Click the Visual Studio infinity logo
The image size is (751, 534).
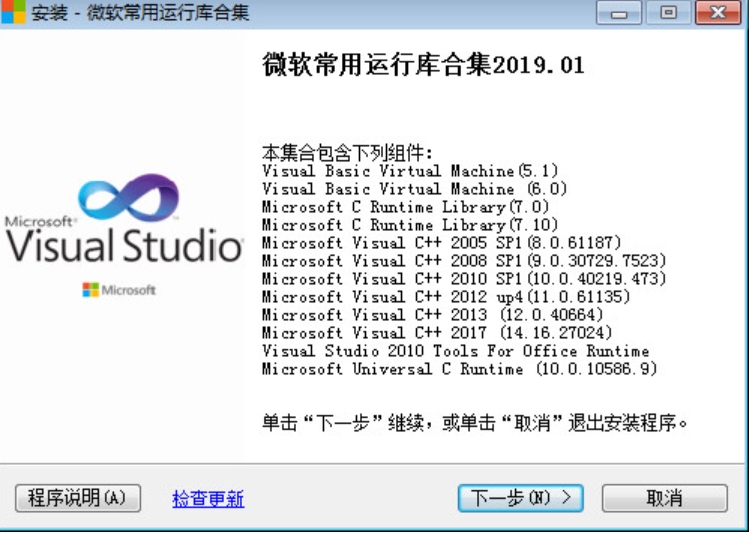click(x=128, y=198)
